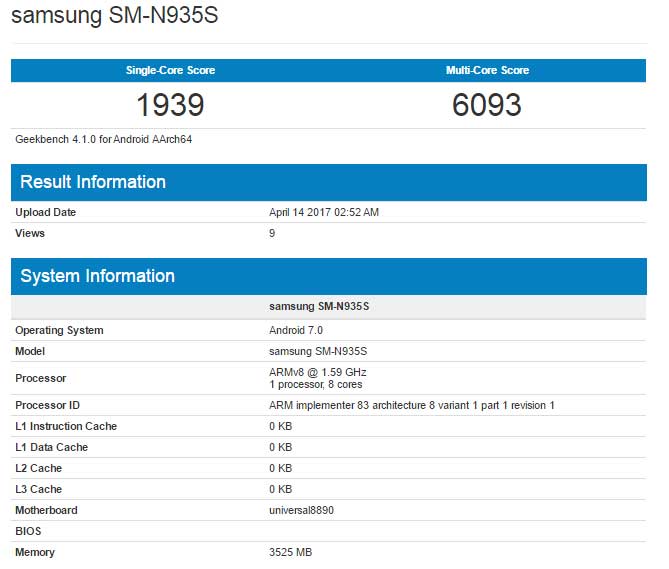Select the ARMv8 @ 1.59 GHz text
Image resolution: width=669 pixels, height=569 pixels.
(x=318, y=372)
